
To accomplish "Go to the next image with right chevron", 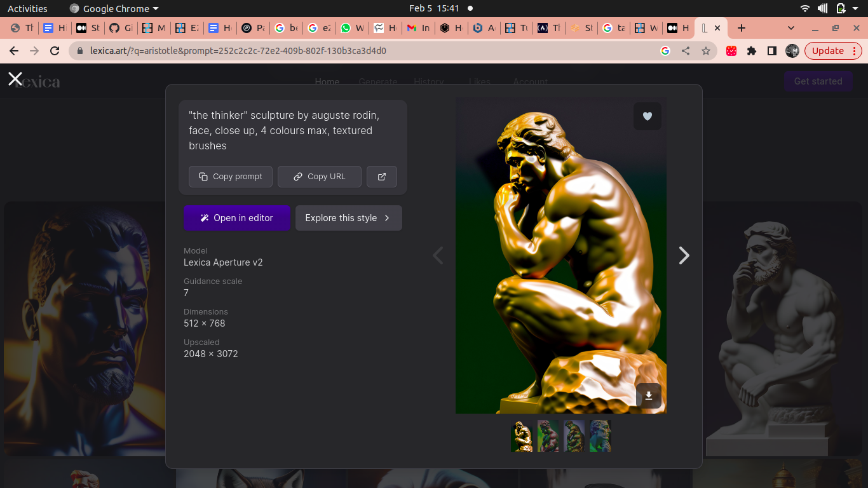I will [684, 255].
